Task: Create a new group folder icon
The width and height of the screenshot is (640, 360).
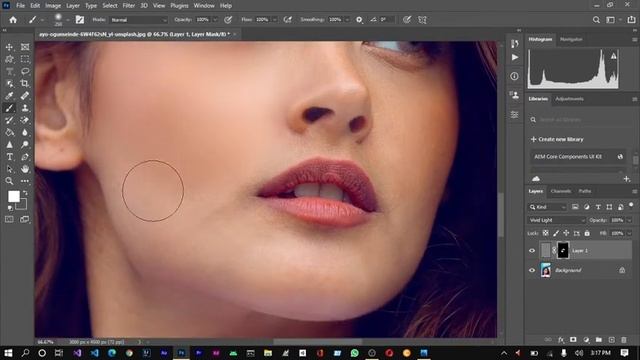Action: click(x=599, y=340)
